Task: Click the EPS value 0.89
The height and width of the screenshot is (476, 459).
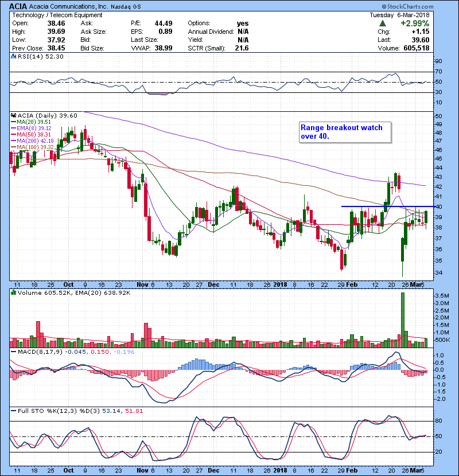Action: pos(165,32)
